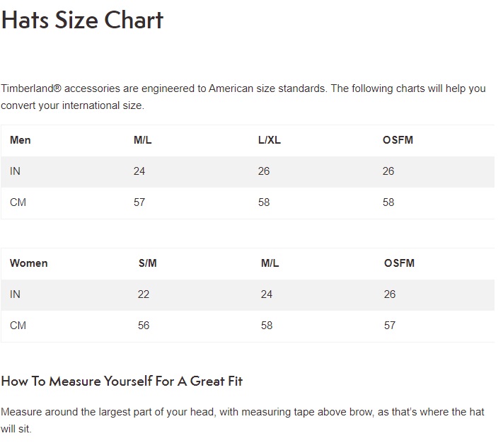Select the 24 inch value for Men M/L
This screenshot has width=503, height=448.
139,171
